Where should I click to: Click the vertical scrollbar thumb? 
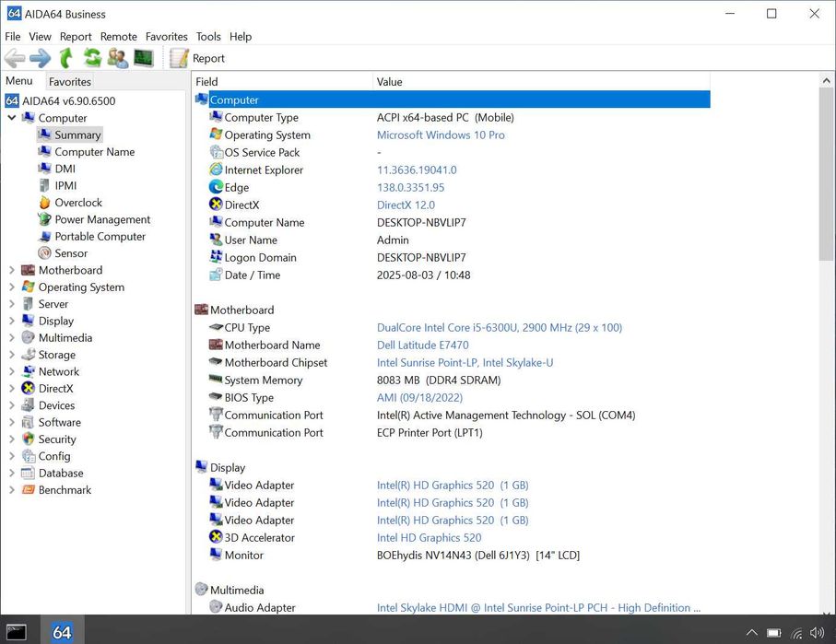pyautogui.click(x=825, y=174)
